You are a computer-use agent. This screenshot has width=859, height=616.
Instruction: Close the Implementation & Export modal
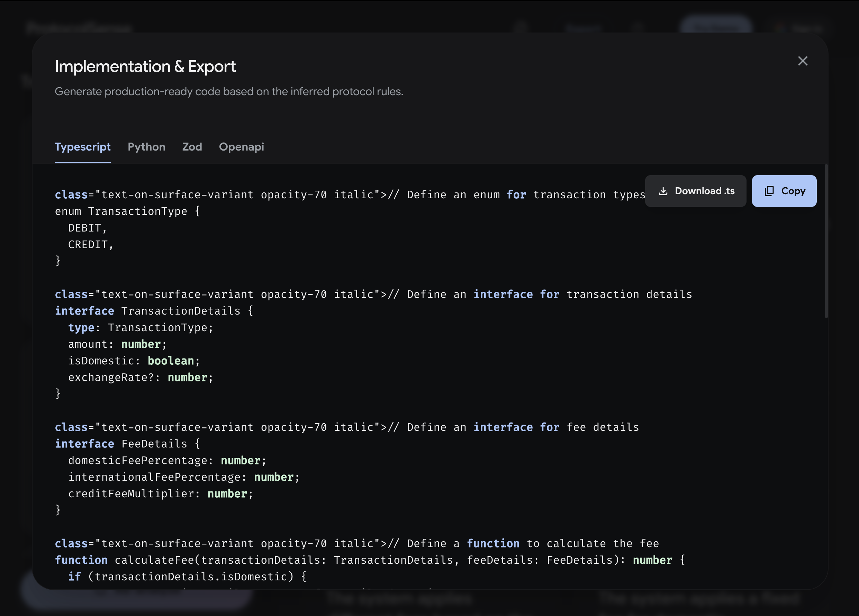pyautogui.click(x=803, y=61)
